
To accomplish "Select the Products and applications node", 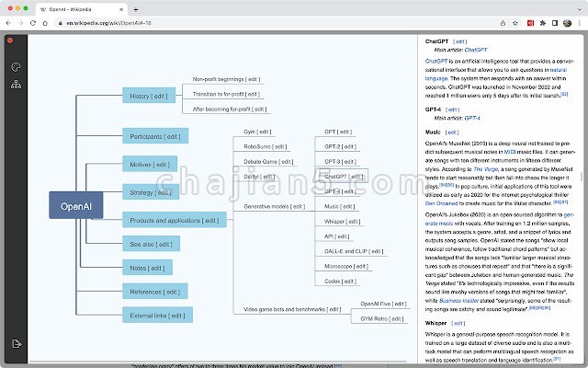I will [175, 220].
